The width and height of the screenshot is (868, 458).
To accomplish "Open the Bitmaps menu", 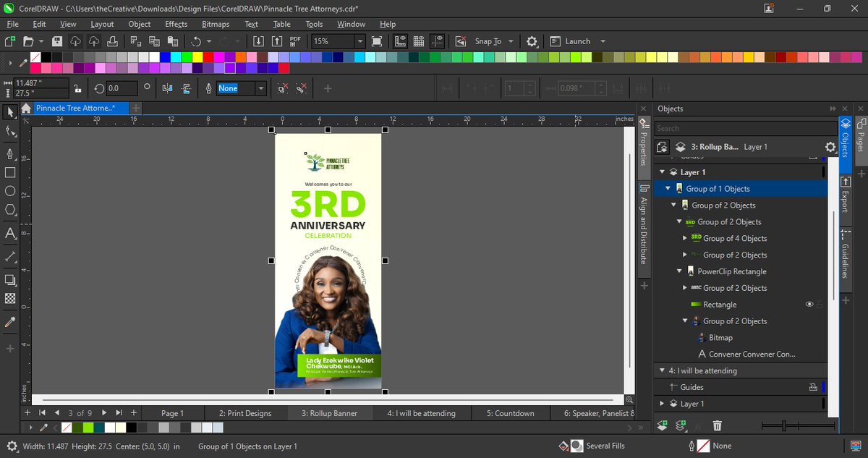I will [x=216, y=24].
